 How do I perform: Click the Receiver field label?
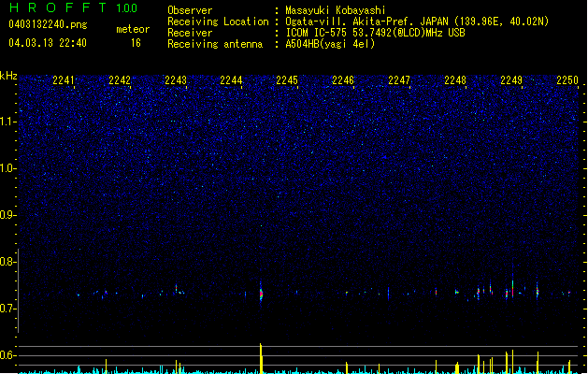190,33
